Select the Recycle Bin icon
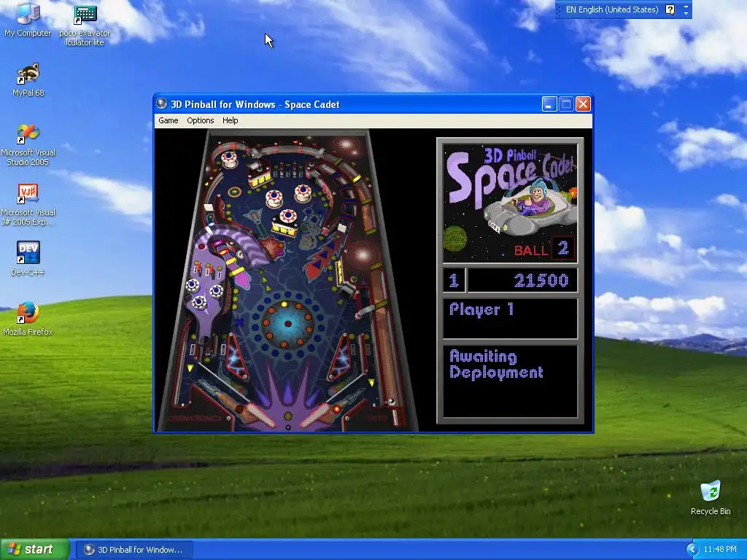The width and height of the screenshot is (747, 560). click(711, 498)
